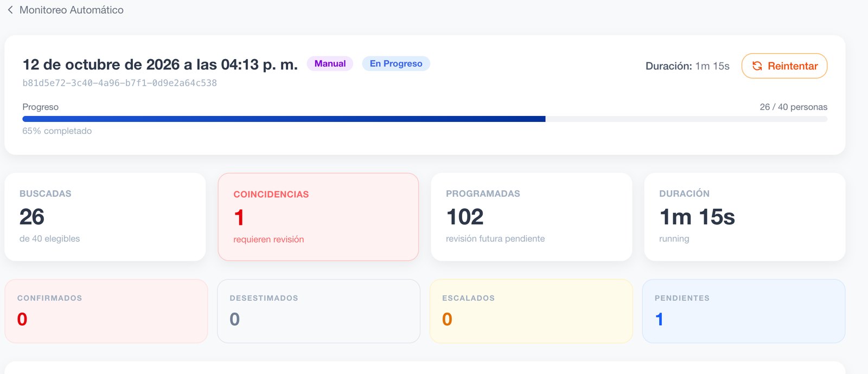Click the Duración: 1m 15s header text
This screenshot has width=868, height=374.
click(x=687, y=66)
